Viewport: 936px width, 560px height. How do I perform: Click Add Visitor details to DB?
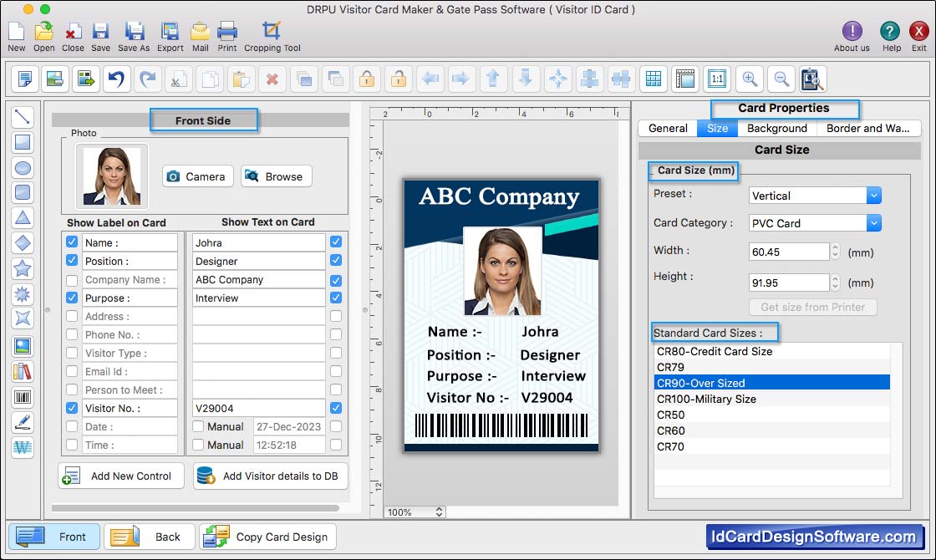271,476
